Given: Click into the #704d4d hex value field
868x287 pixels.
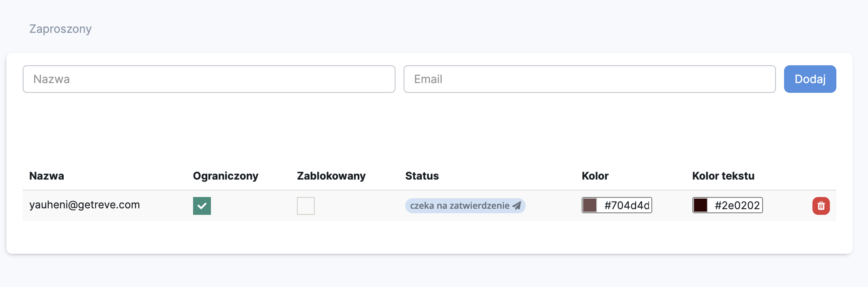Looking at the screenshot, I should (626, 206).
